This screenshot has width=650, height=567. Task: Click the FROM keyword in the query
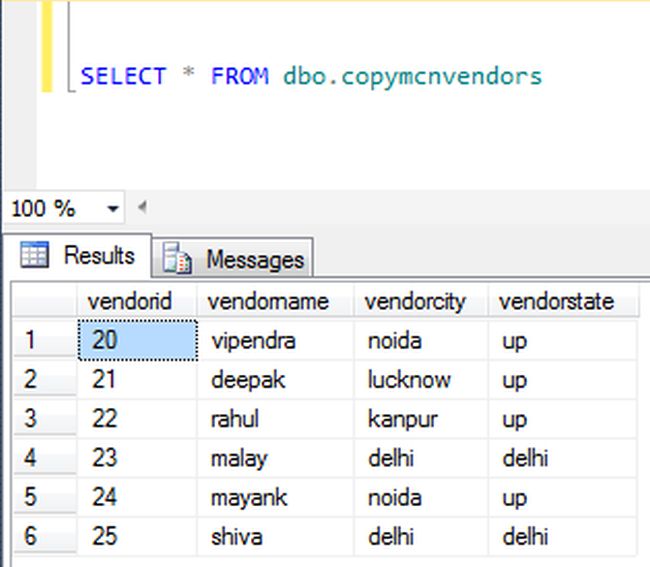click(240, 76)
